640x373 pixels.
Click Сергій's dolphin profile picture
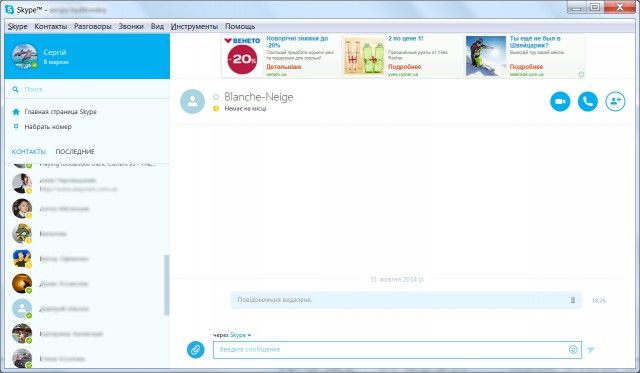click(x=24, y=56)
